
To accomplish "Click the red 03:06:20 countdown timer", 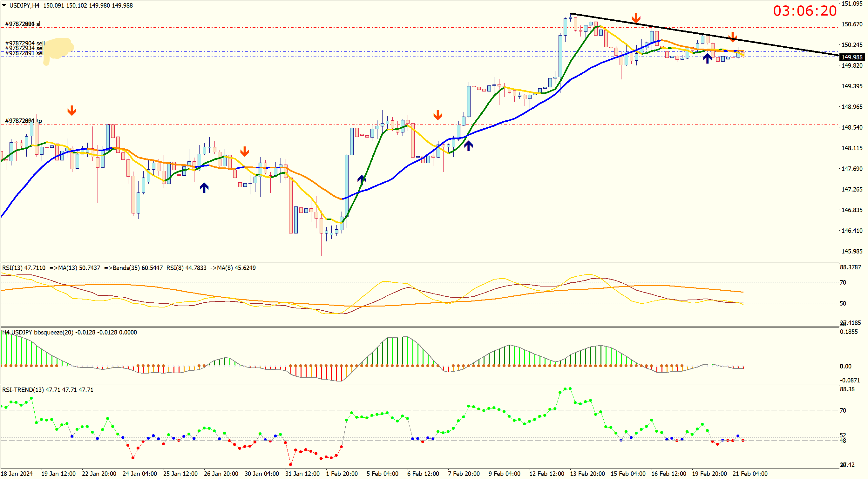I will point(804,11).
